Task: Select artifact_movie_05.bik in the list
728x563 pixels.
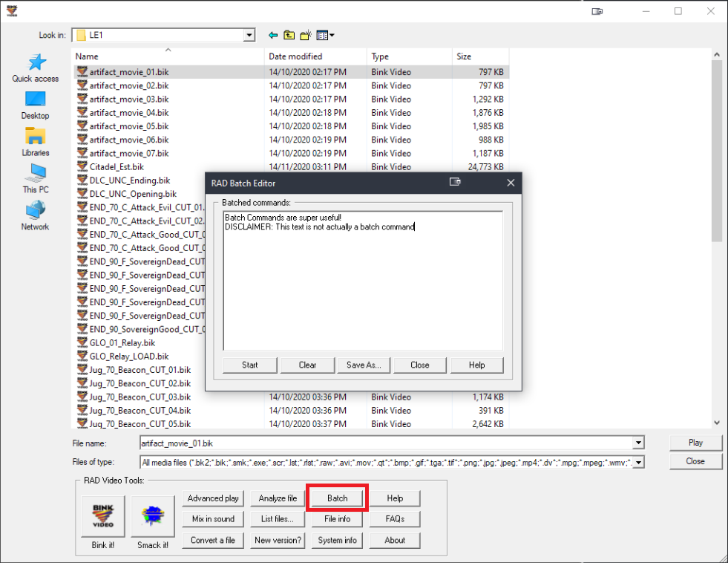Action: 129,126
